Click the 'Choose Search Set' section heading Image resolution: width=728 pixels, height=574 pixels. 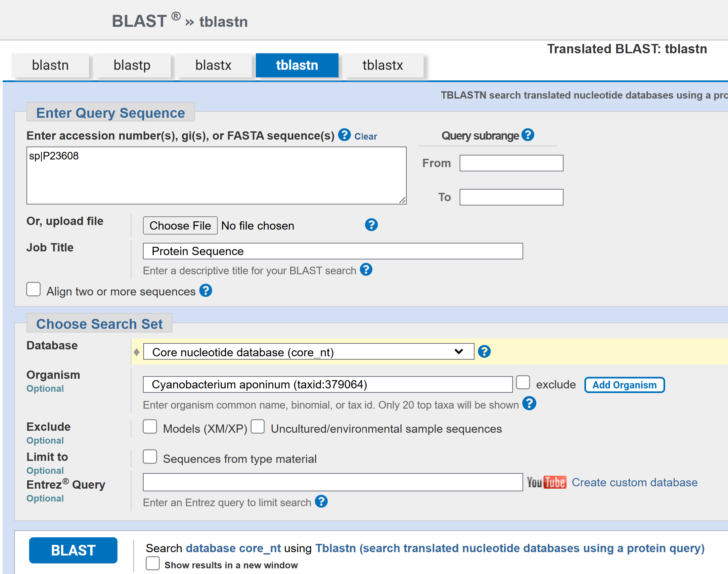coord(100,324)
